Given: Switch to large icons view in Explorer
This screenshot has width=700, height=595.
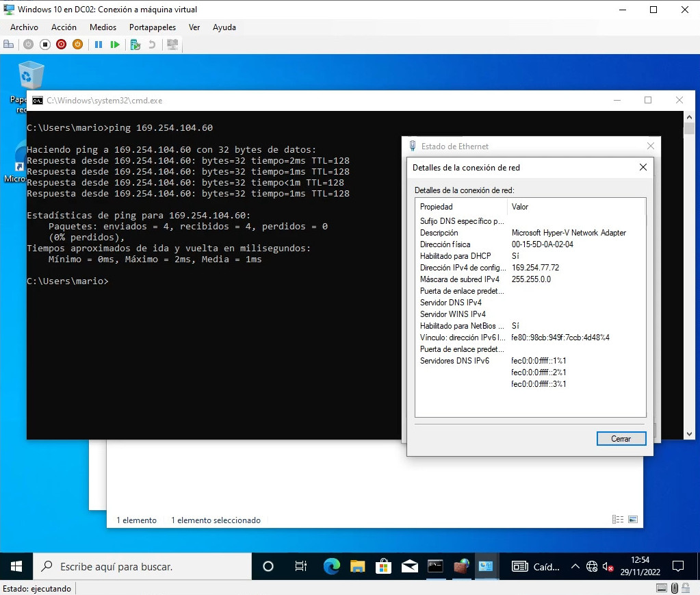Looking at the screenshot, I should click(633, 520).
